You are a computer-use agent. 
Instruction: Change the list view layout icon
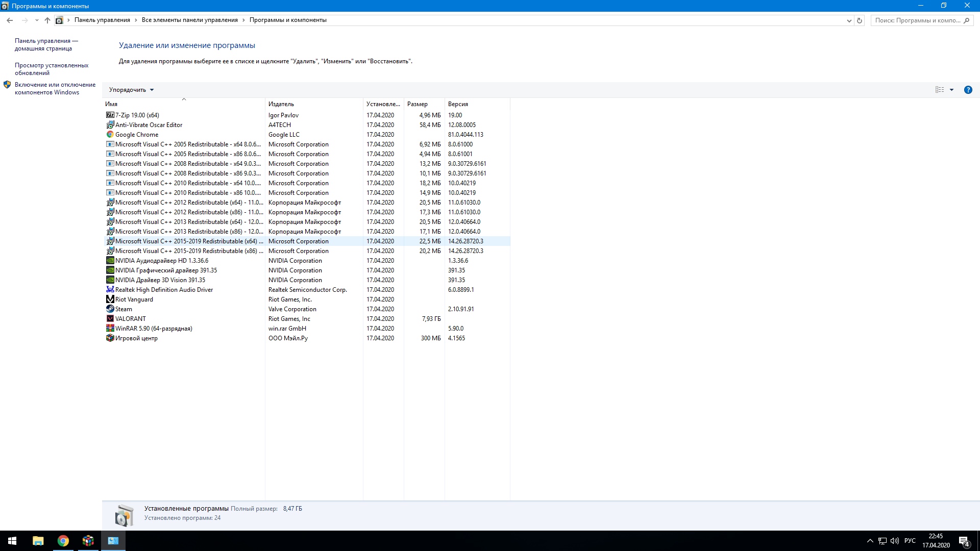[940, 90]
